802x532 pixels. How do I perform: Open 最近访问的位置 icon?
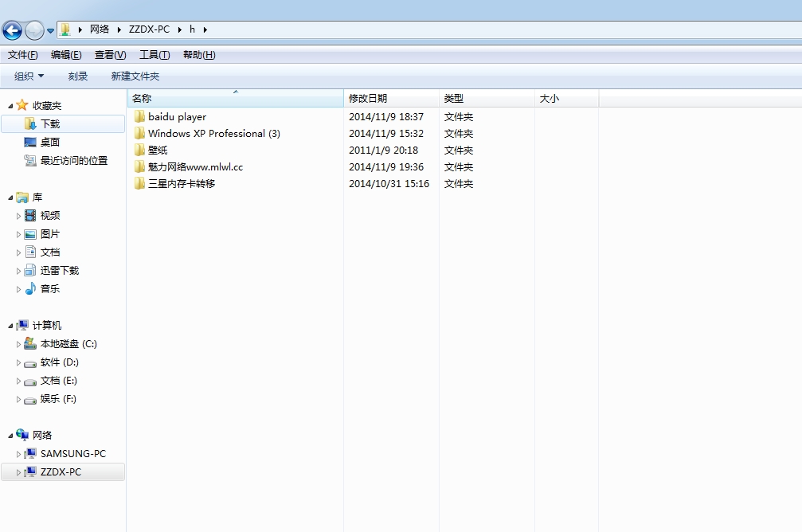coord(30,161)
